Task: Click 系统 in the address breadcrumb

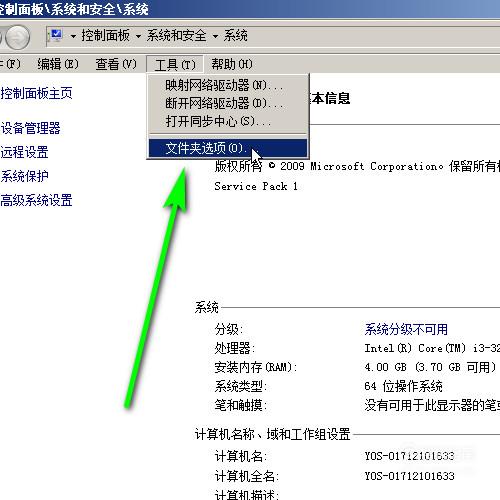Action: [235, 35]
